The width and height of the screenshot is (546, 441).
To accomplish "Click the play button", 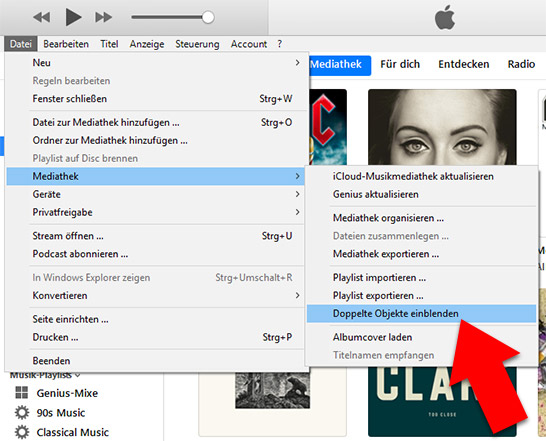I will (73, 17).
